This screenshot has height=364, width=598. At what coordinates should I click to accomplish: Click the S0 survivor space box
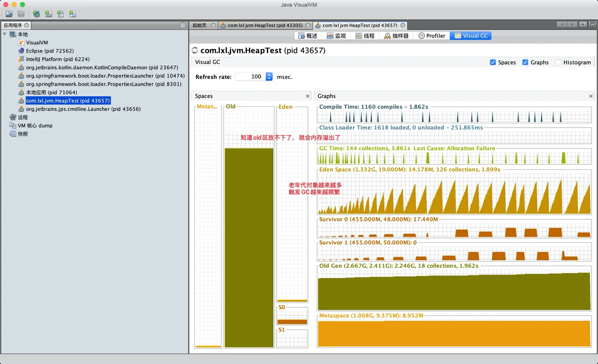292,317
